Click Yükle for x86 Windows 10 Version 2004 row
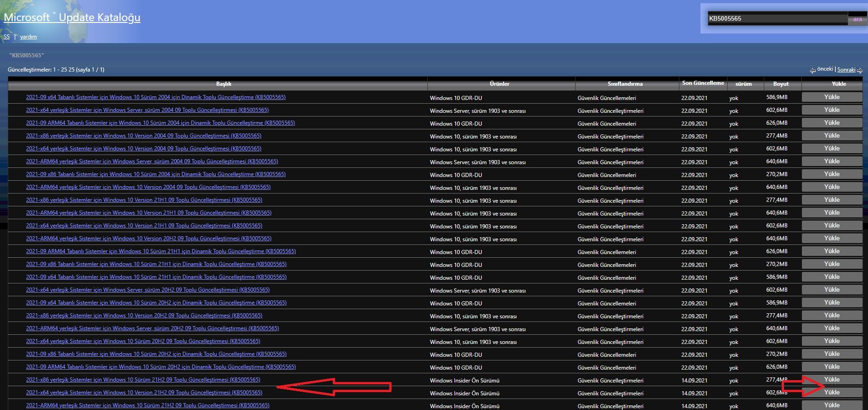Image resolution: width=868 pixels, height=410 pixels. [x=832, y=136]
